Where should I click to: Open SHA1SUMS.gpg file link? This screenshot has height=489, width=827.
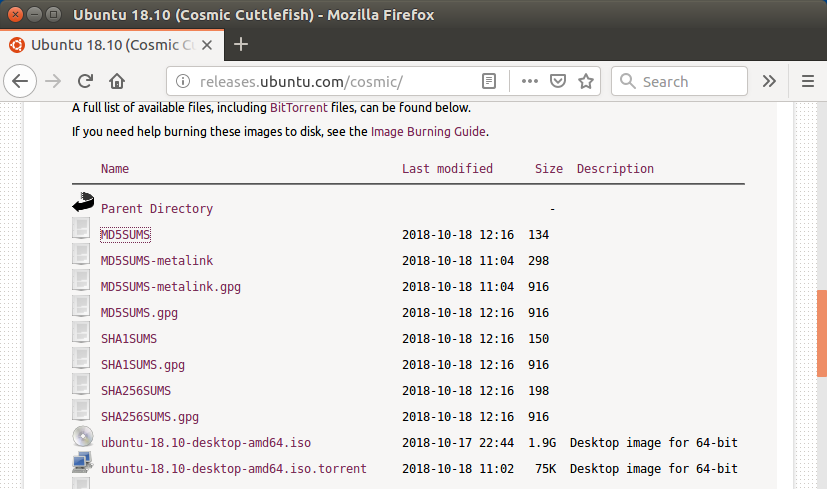click(x=143, y=365)
